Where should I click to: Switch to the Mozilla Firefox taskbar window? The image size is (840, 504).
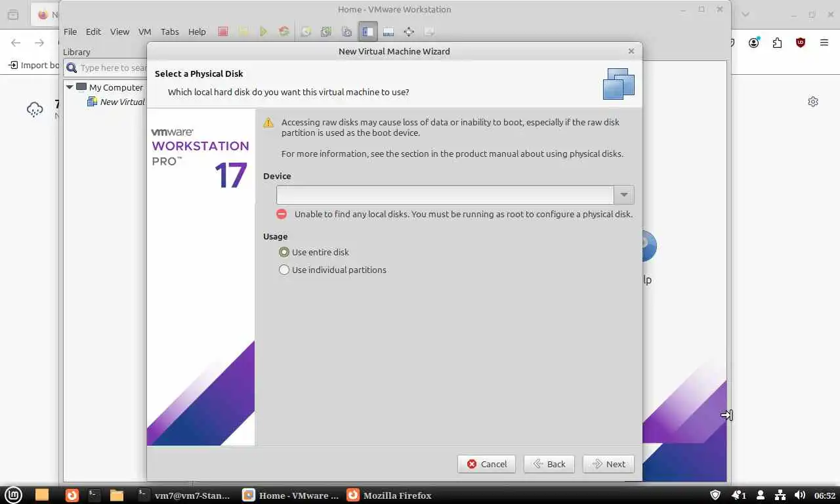pos(390,495)
